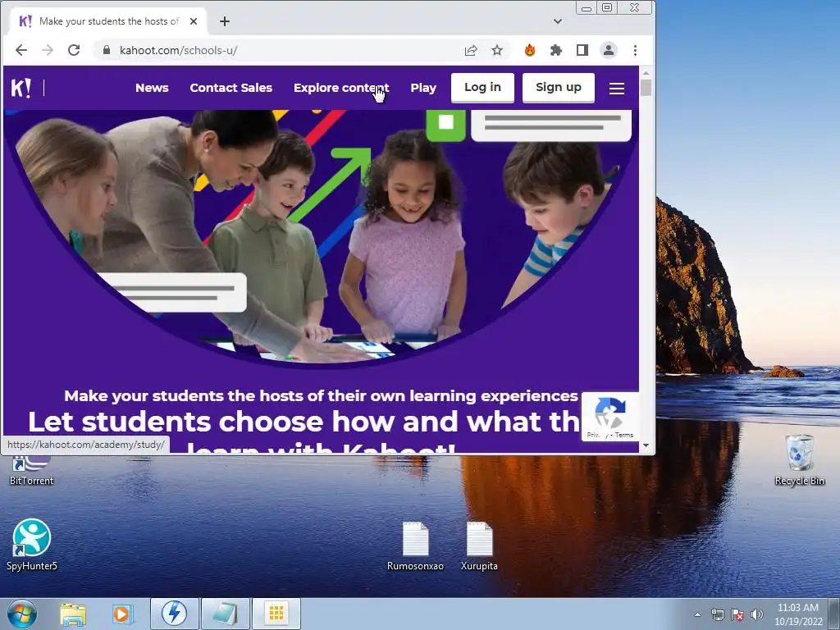
Task: Click the browser forward arrow
Action: pos(47,50)
